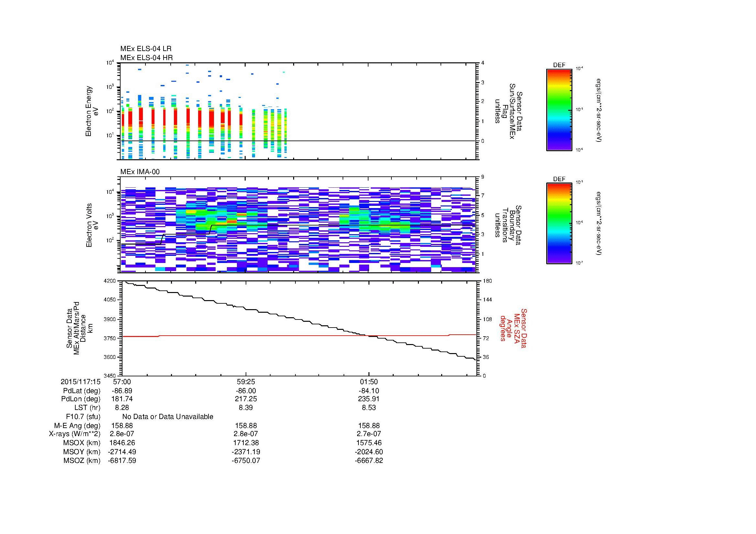
Task: Click the 'MSOX (km)' row label
Action: (x=82, y=443)
